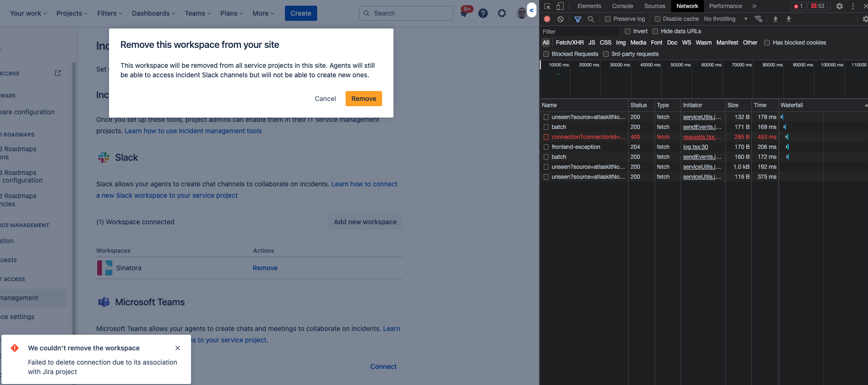Open the DevTools three-dot customize menu
This screenshot has height=385, width=868.
tap(853, 6)
